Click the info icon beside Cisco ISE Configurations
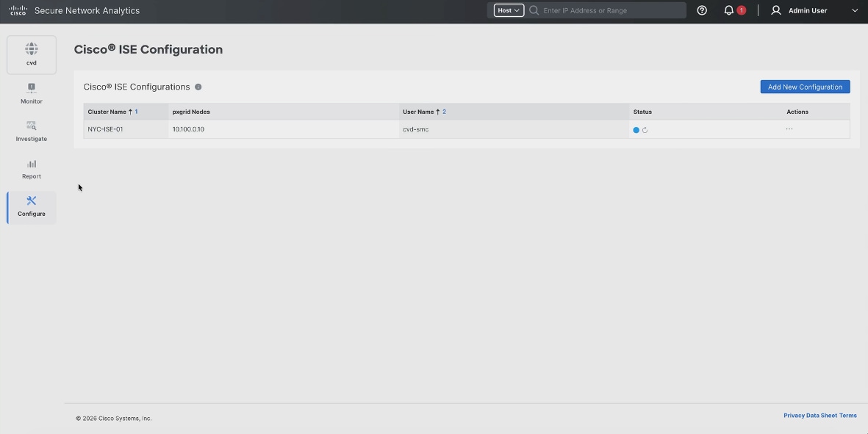The height and width of the screenshot is (434, 868). [198, 87]
